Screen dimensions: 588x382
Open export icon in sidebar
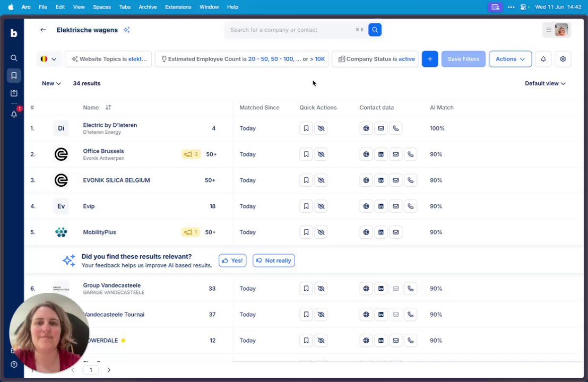(x=14, y=93)
